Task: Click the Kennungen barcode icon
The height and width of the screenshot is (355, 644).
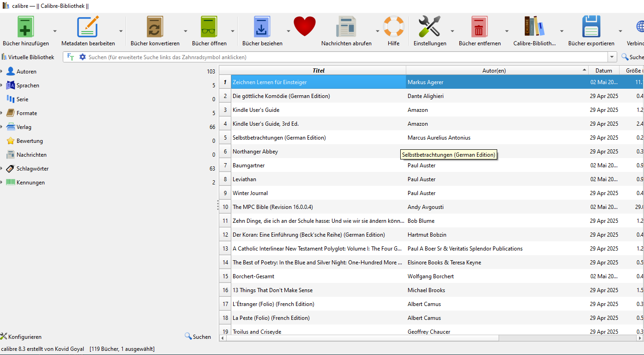Action: (11, 183)
